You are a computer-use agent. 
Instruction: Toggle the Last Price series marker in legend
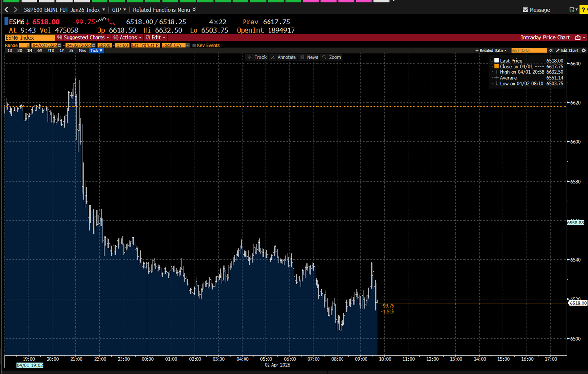[x=496, y=61]
